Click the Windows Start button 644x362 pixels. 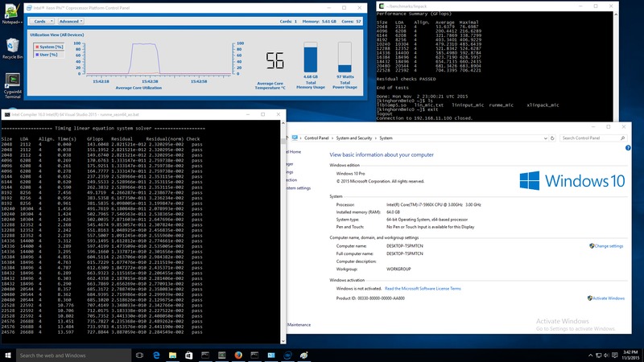(7, 355)
